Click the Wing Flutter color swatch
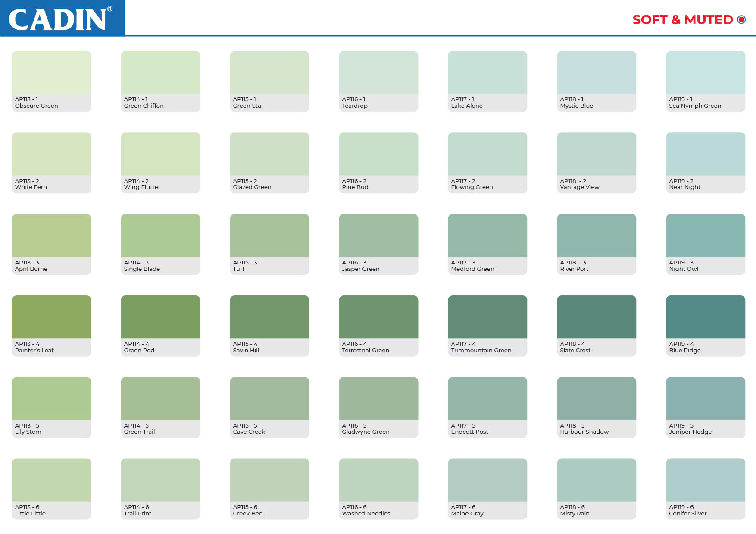756x534 pixels. [x=160, y=154]
